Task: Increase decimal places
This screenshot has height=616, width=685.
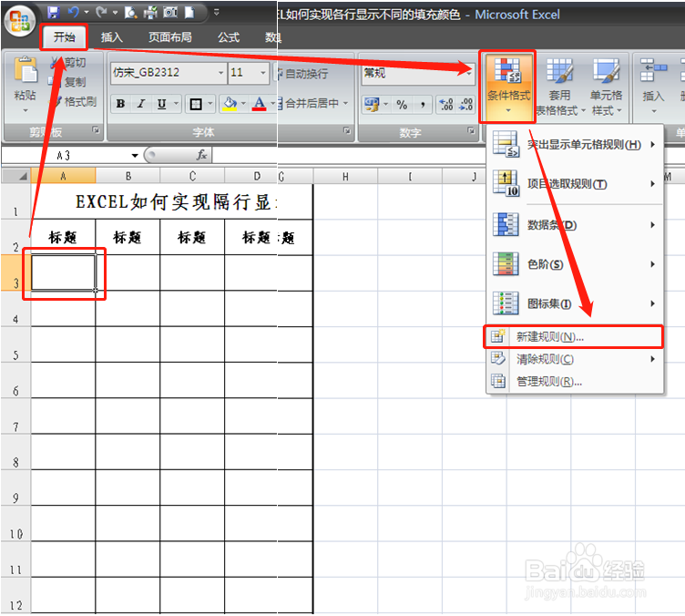Action: 446,105
